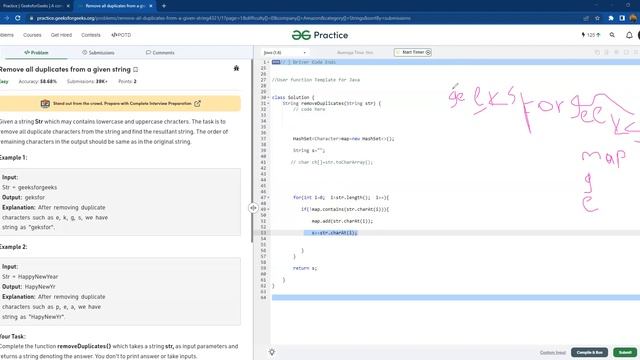Open the Complete Interview Preparation banner
Image resolution: width=640 pixels, height=360 pixels.
(x=120, y=104)
